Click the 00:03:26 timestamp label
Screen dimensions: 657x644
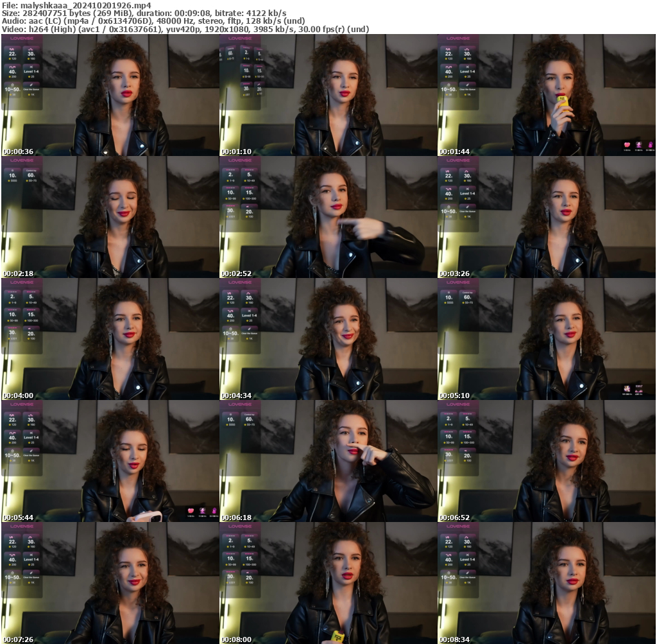coord(454,274)
